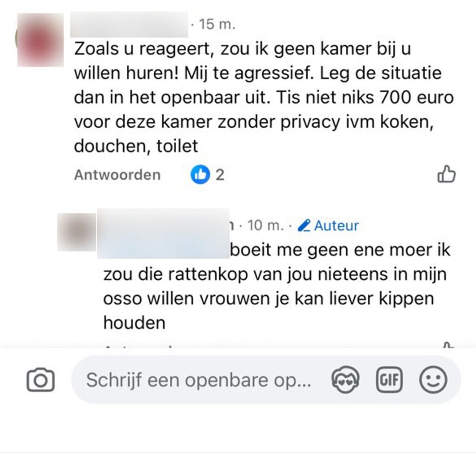The image size is (476, 453).
Task: Open the GIF picker
Action: coord(389,380)
